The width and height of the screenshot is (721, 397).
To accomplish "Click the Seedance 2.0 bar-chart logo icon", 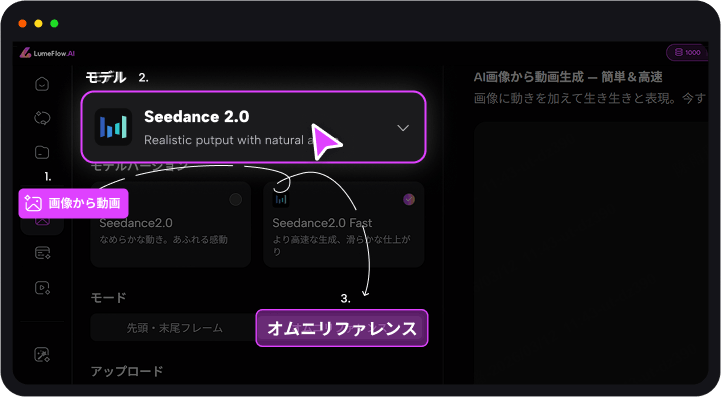I will click(x=113, y=127).
